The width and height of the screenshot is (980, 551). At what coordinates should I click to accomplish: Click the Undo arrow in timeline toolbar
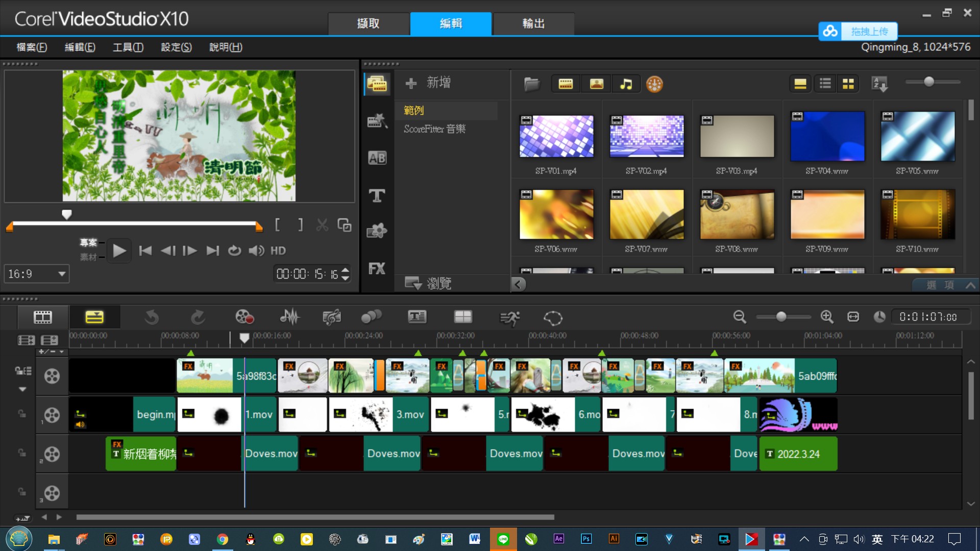tap(152, 317)
